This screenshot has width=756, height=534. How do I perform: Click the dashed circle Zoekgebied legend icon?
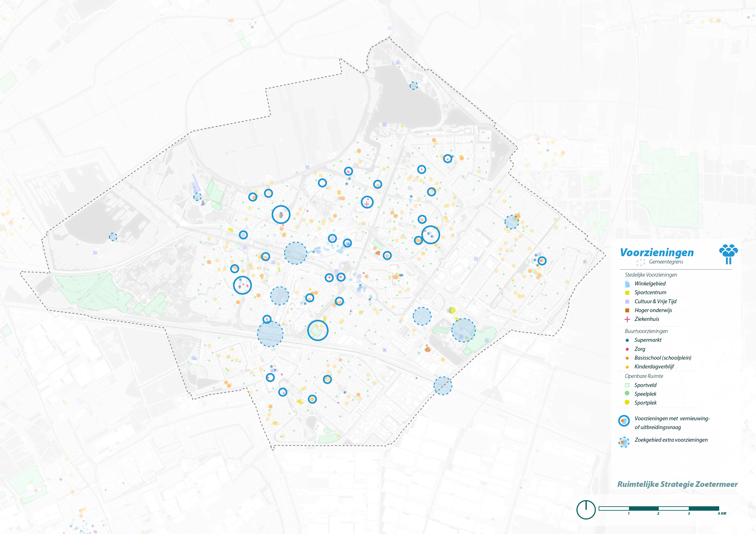pyautogui.click(x=624, y=442)
